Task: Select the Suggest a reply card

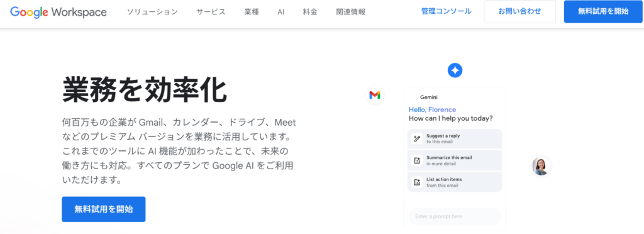Action: 455,139
